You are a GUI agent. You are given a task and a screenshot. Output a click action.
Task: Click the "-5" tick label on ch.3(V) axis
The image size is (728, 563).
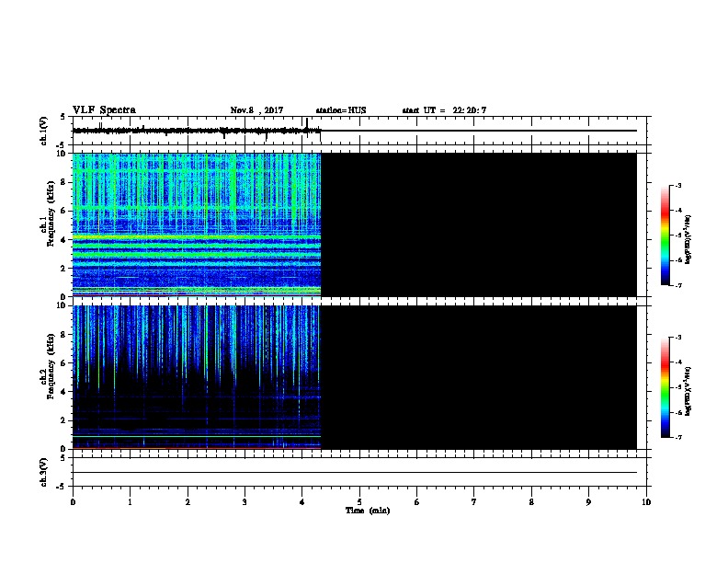point(62,487)
